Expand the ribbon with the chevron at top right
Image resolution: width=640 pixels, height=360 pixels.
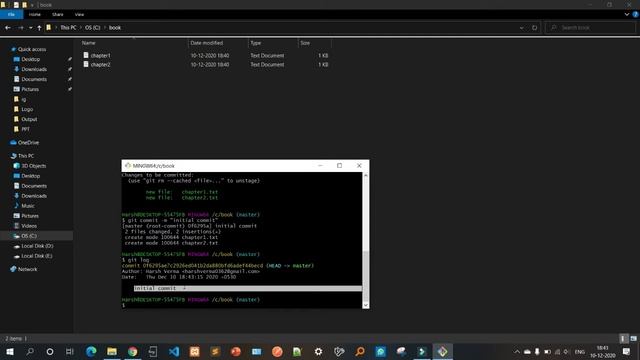627,14
